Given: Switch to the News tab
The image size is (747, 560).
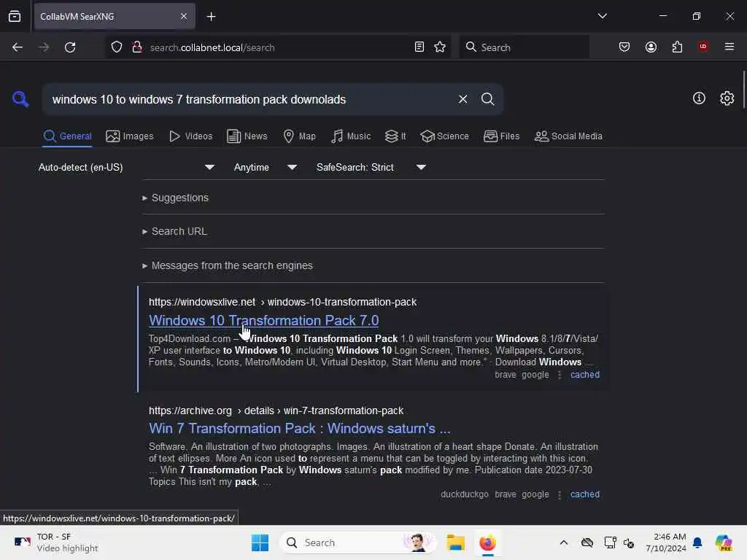Looking at the screenshot, I should tap(247, 136).
